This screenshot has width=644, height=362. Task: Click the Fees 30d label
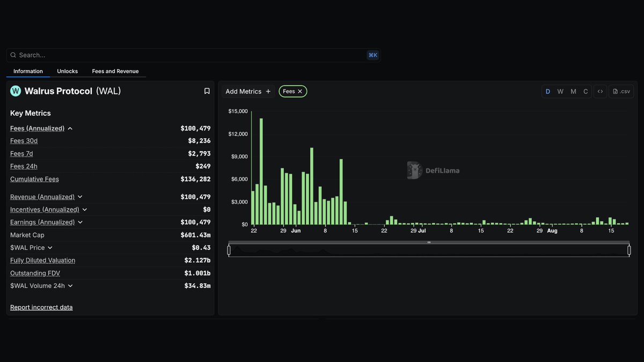point(24,141)
